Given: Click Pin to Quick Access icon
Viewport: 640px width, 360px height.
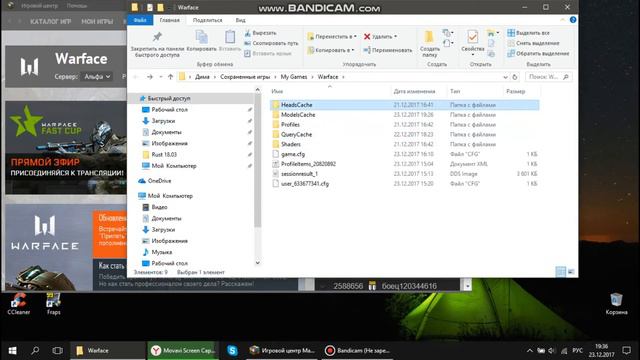Looking at the screenshot, I should 157,37.
